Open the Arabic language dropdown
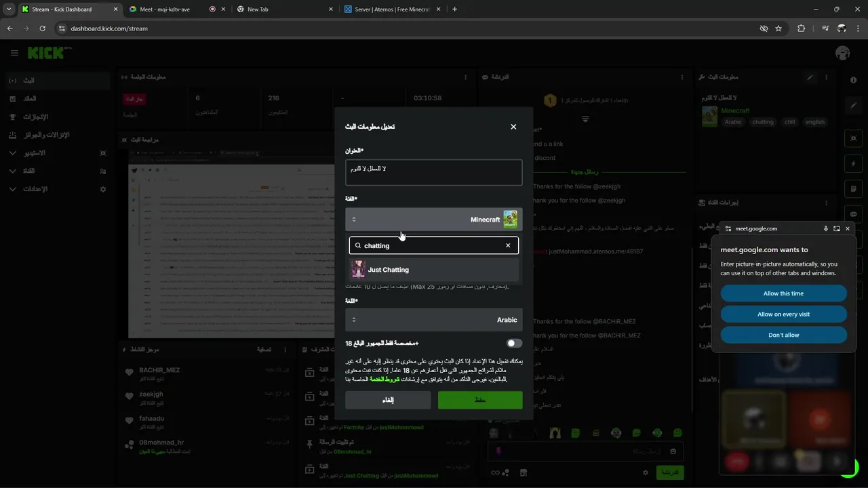Screen dimensions: 868x488 tap(434, 320)
